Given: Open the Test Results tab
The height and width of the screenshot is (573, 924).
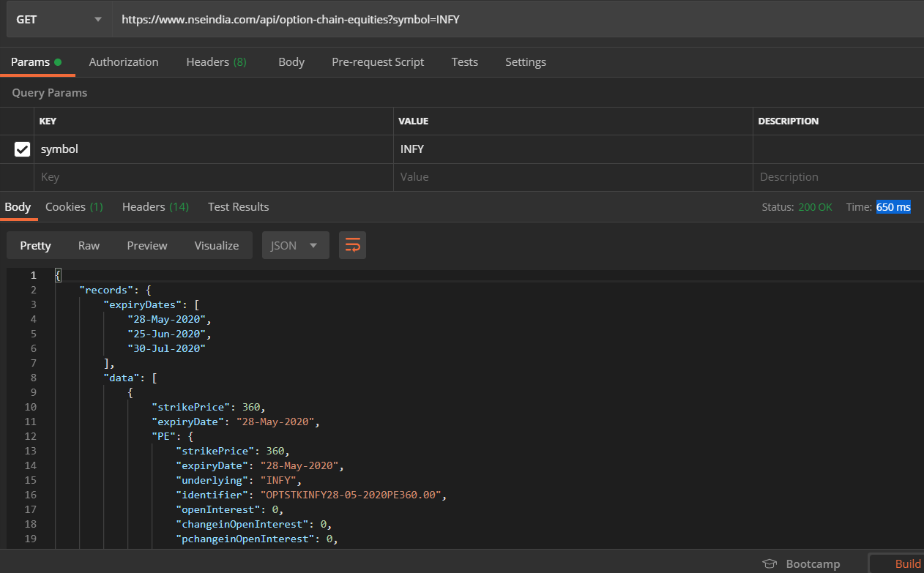Looking at the screenshot, I should (238, 207).
